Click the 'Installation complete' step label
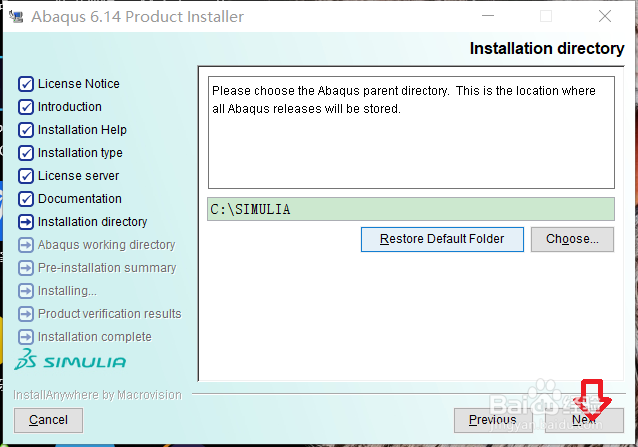The image size is (638, 447). click(94, 337)
